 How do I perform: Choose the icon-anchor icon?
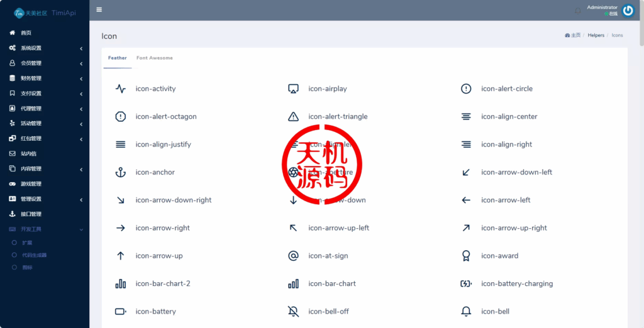point(121,172)
